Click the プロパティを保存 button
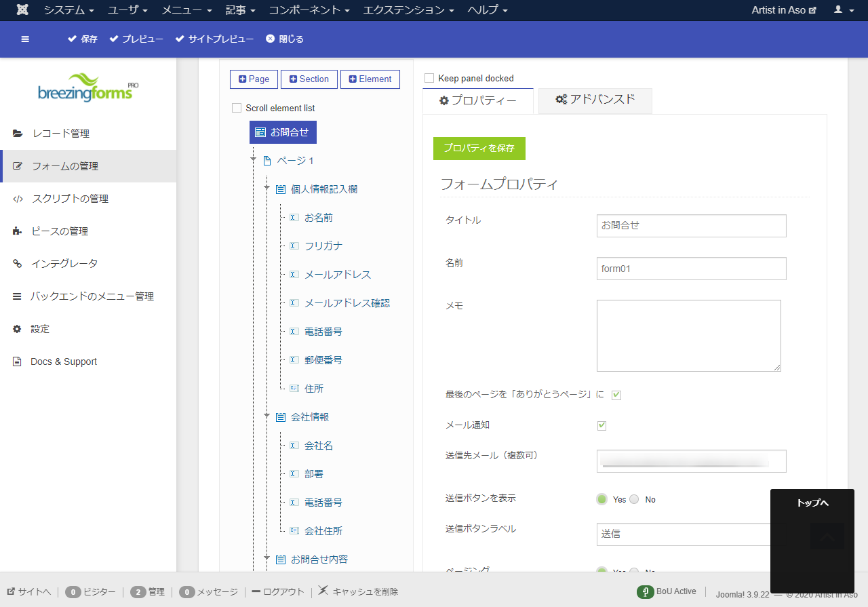 [x=479, y=148]
